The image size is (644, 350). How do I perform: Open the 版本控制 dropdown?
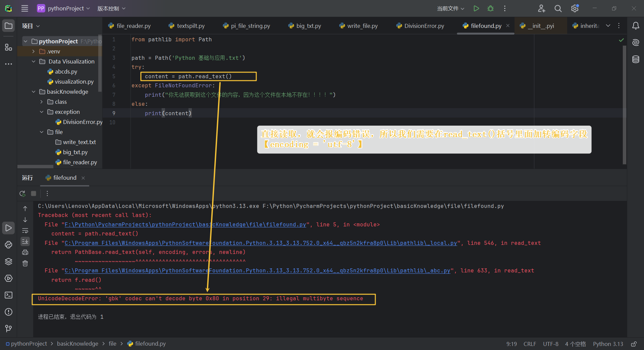(111, 8)
